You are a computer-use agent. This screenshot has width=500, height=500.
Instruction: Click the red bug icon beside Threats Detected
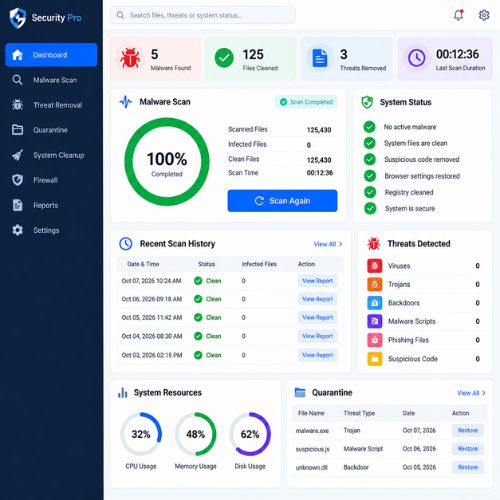click(x=374, y=244)
